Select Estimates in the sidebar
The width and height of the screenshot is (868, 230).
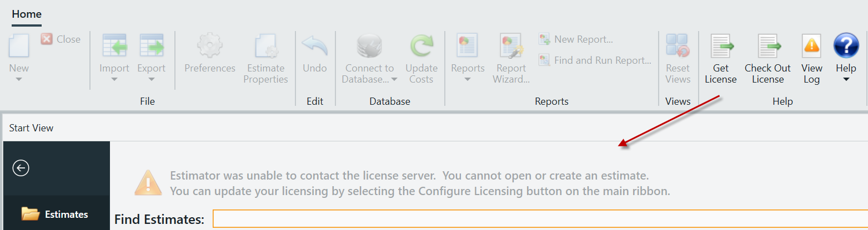pyautogui.click(x=56, y=214)
